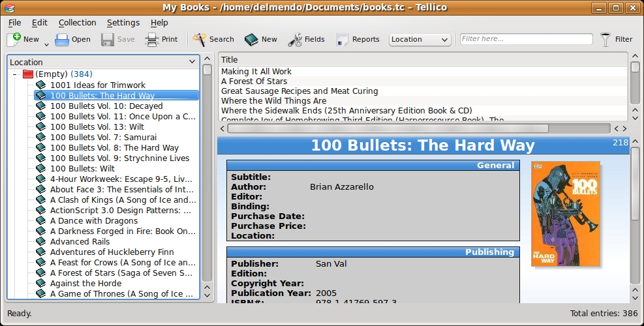Click the 100 Bullets book cover thumbnail

click(565, 215)
